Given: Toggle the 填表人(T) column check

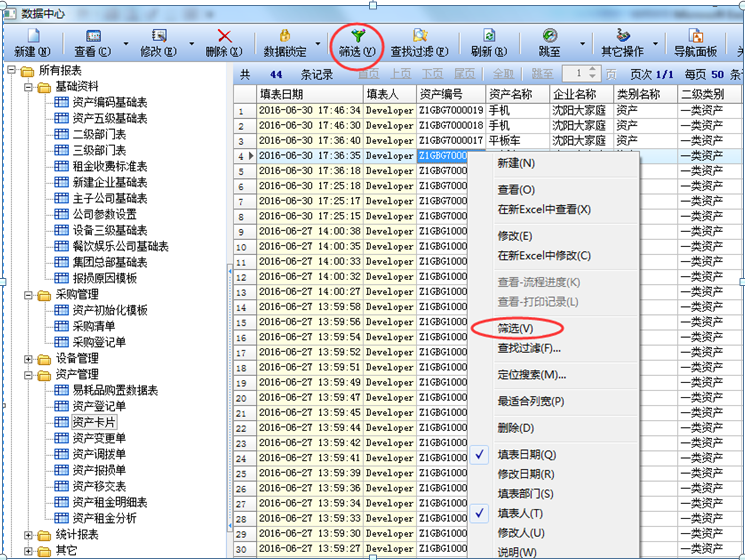Looking at the screenshot, I should coord(480,513).
